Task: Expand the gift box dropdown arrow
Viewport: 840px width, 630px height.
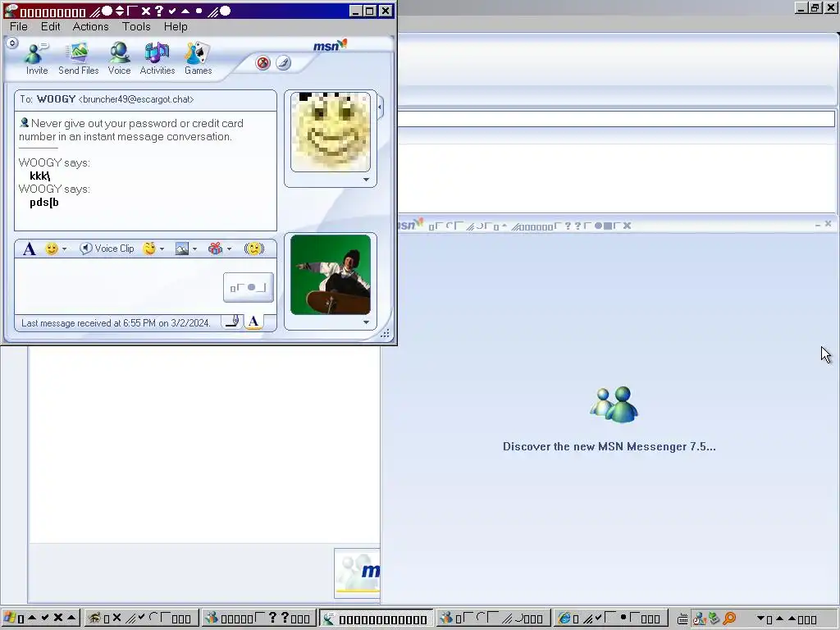Action: click(x=229, y=249)
